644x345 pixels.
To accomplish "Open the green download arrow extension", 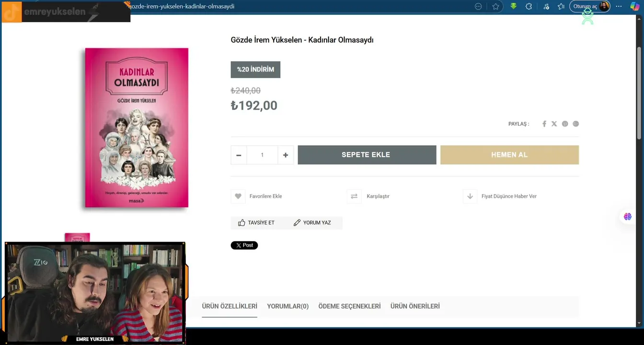I will (x=513, y=6).
